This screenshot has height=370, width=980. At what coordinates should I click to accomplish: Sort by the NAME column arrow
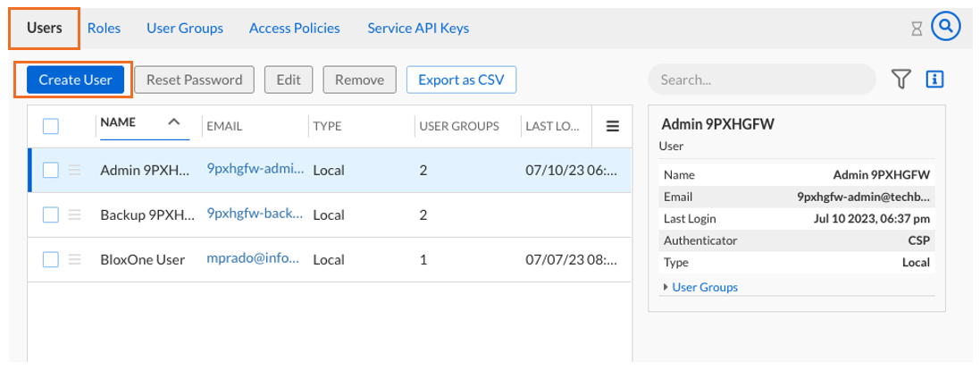[x=174, y=122]
